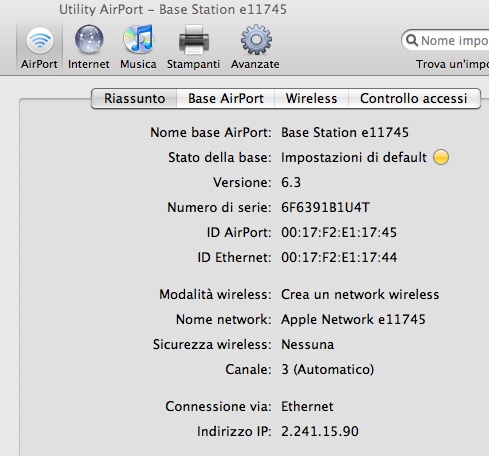
Task: Click Sicurezza wireless value Nessuna
Action: pyautogui.click(x=307, y=345)
